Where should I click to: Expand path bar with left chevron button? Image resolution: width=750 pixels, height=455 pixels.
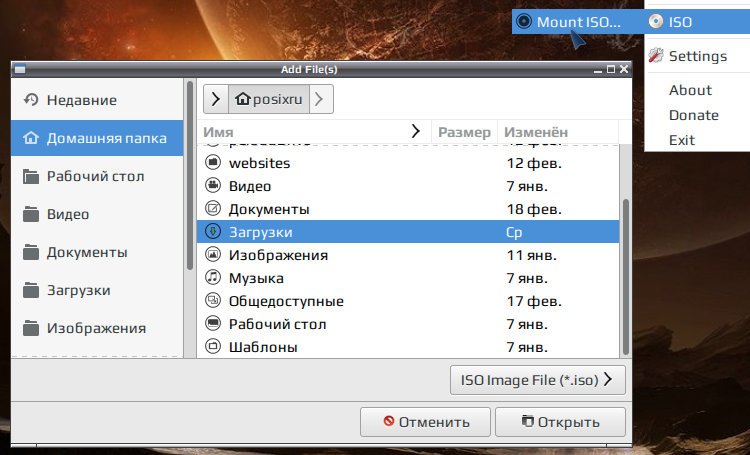(x=216, y=99)
